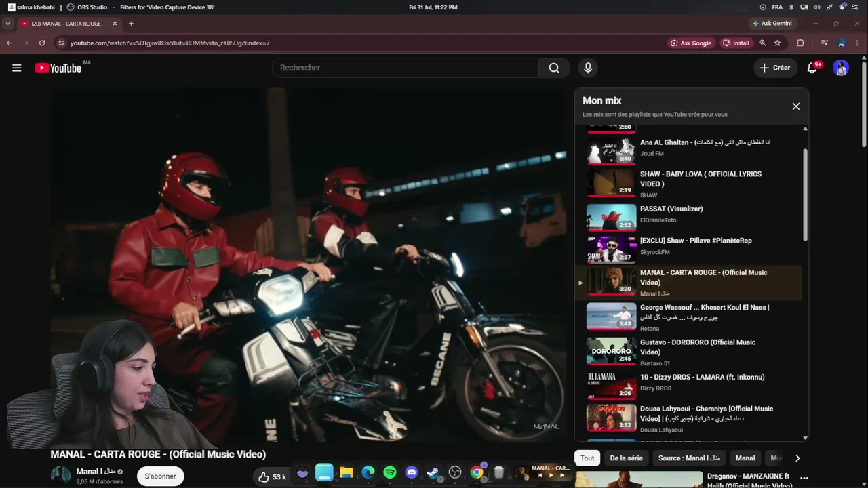Select the De la série chip
This screenshot has height=488, width=868.
click(x=626, y=458)
